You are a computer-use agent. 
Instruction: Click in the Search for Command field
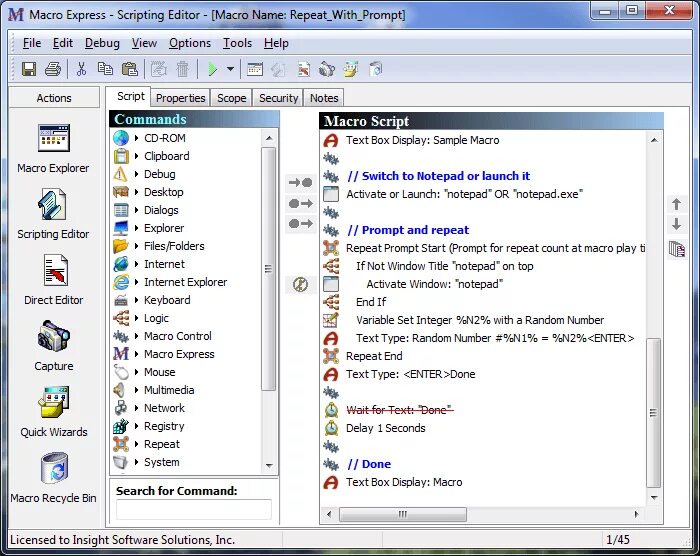click(x=194, y=509)
